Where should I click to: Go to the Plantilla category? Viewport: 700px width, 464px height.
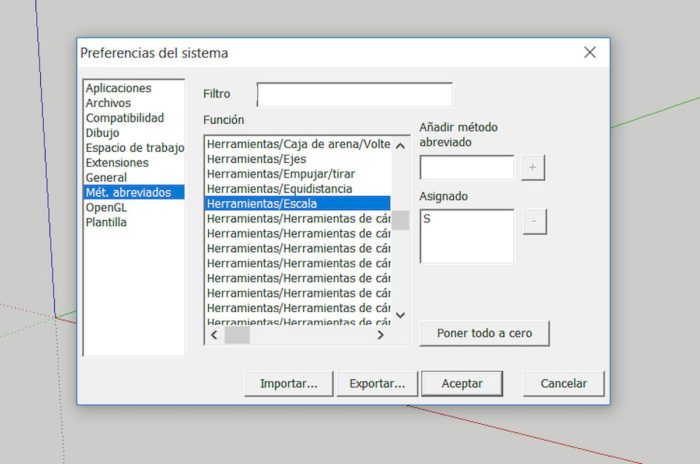106,222
